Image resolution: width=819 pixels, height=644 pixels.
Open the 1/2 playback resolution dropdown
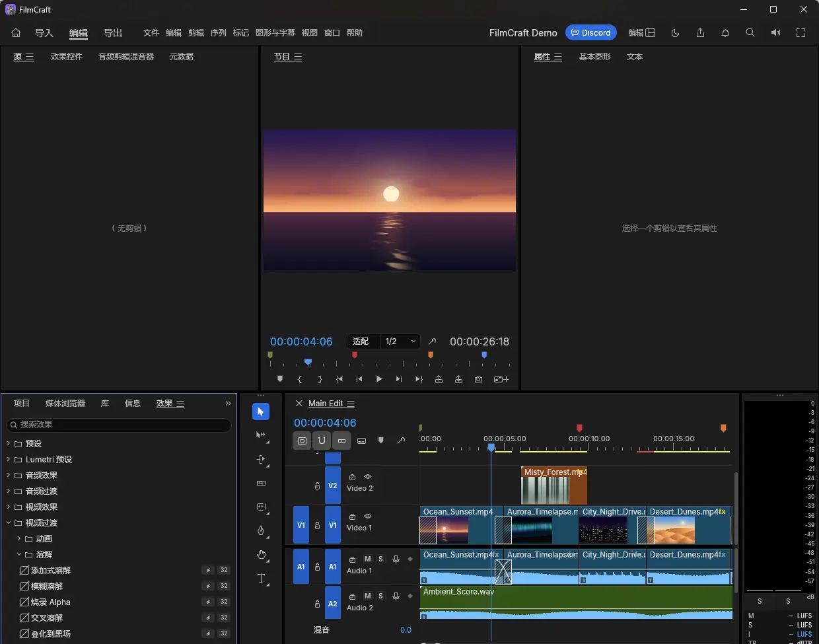click(x=400, y=341)
